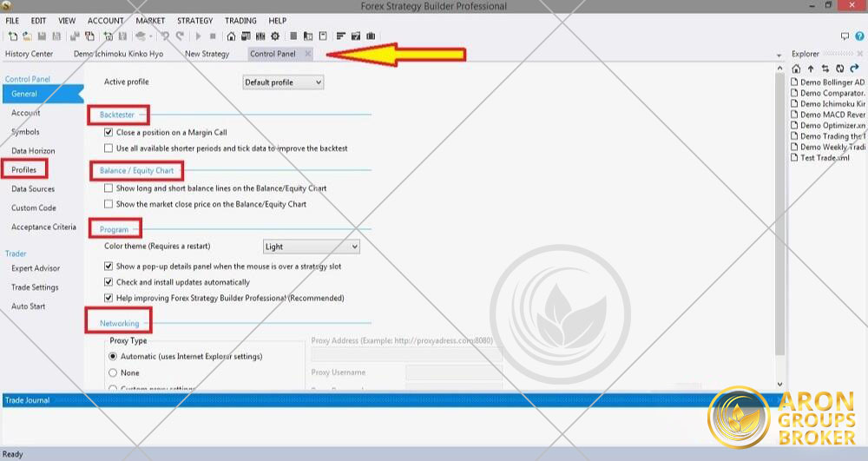Switch to History Center tab

point(29,54)
